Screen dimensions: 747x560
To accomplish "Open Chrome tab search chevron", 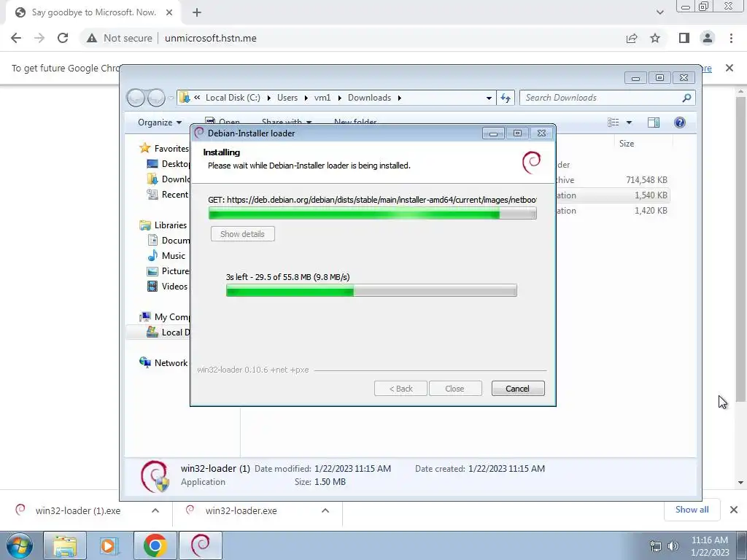I will click(x=659, y=12).
